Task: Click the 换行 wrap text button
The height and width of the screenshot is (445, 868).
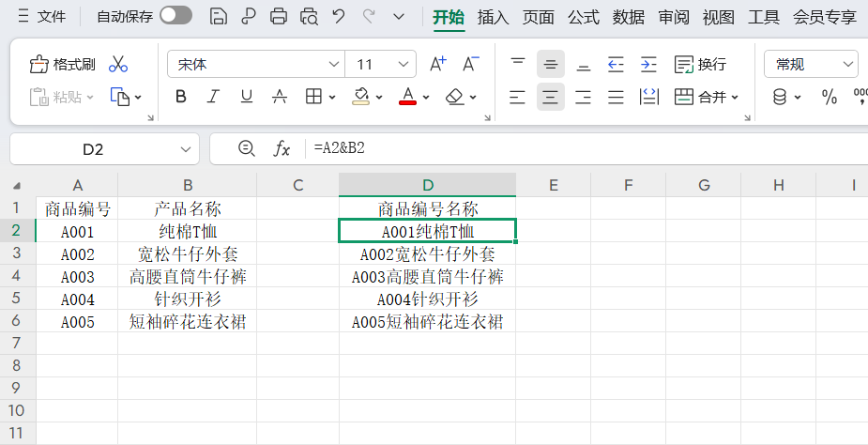Action: point(700,64)
